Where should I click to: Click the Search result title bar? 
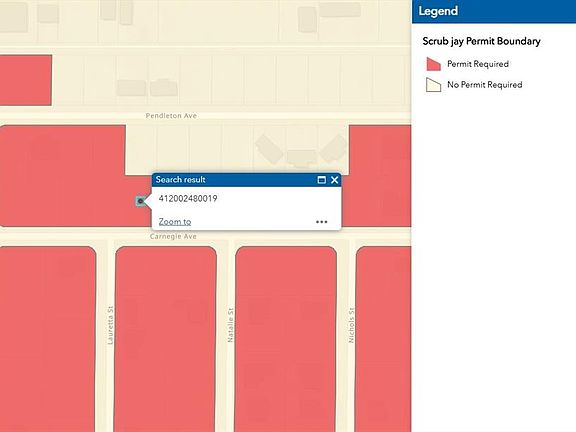(235, 180)
